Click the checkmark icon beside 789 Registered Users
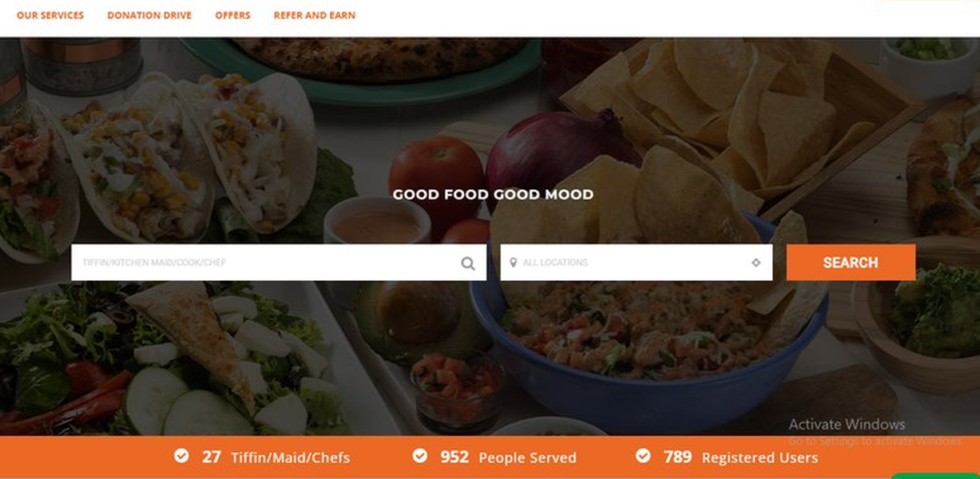 click(x=643, y=455)
